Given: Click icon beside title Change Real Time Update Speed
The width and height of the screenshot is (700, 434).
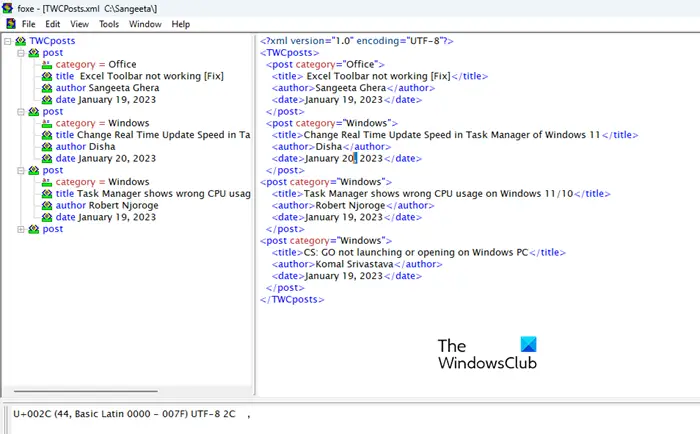Looking at the screenshot, I should pos(47,135).
